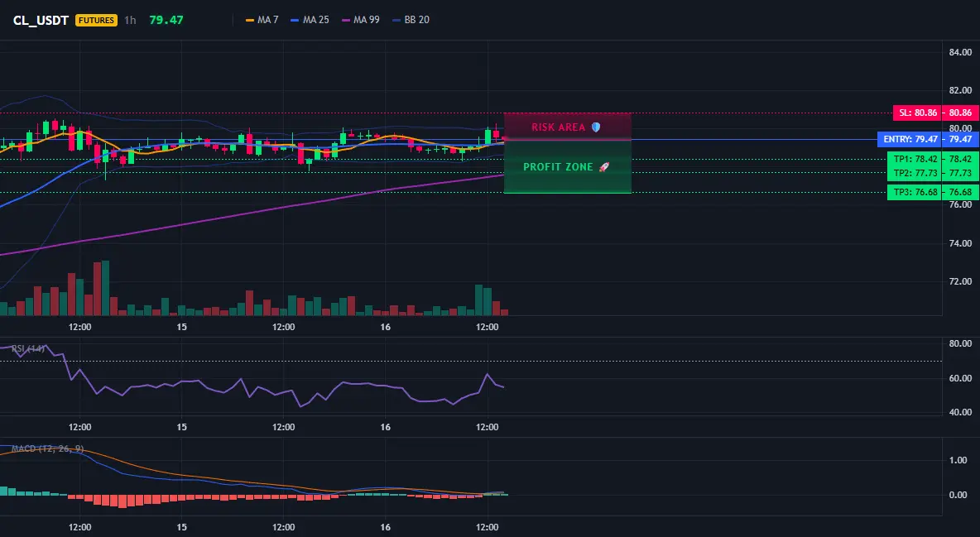Click the yellow FUTURES badge

pyautogui.click(x=96, y=20)
